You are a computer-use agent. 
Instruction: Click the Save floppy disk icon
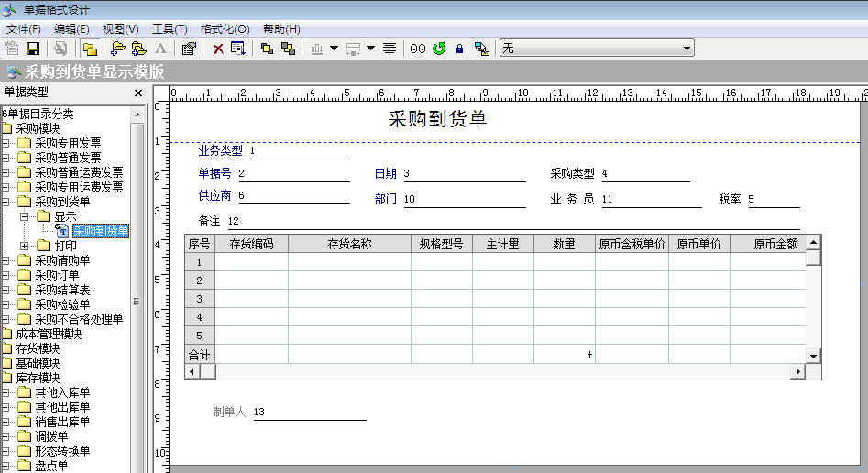tap(33, 49)
